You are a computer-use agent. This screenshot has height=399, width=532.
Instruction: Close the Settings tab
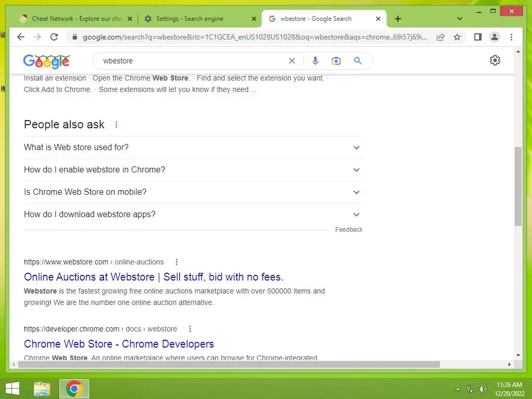tap(254, 19)
